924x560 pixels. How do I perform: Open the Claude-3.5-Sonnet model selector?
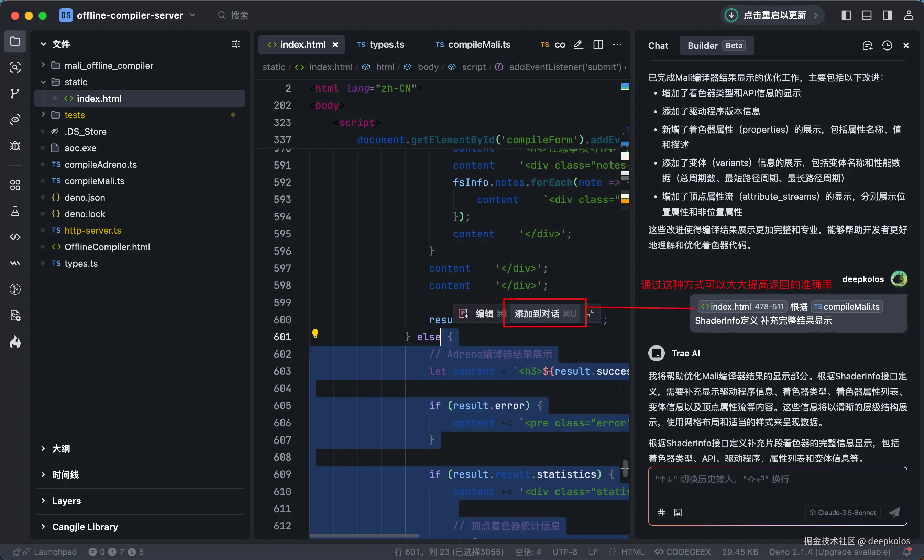coord(843,512)
